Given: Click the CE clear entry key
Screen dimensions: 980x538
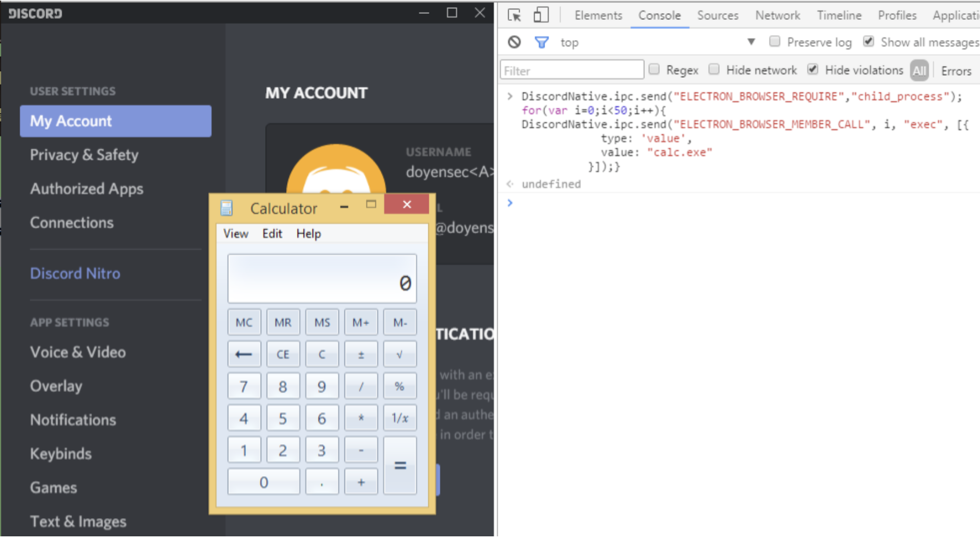Looking at the screenshot, I should pyautogui.click(x=283, y=354).
